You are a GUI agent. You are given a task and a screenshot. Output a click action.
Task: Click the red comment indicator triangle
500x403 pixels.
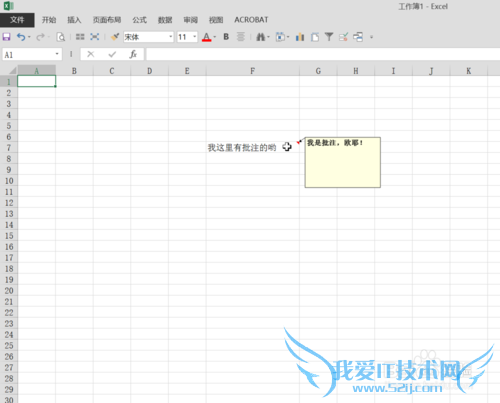(298, 142)
